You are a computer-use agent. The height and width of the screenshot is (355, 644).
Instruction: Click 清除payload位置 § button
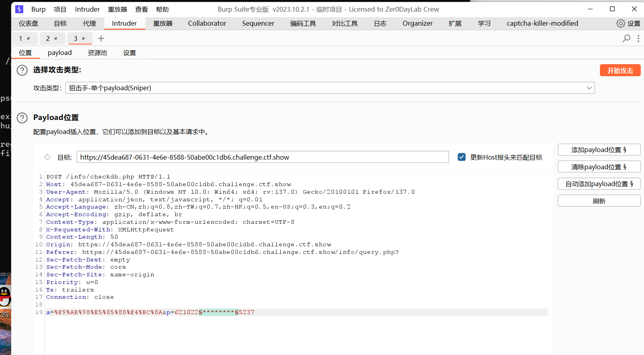point(599,167)
